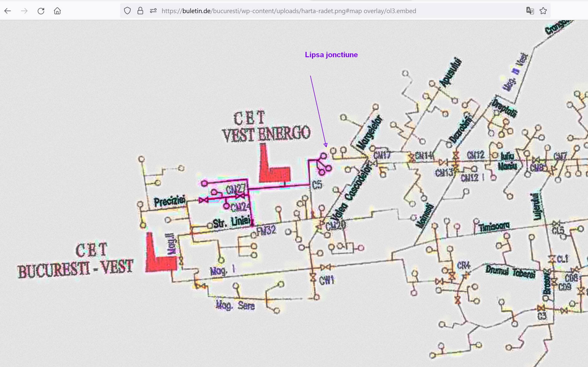
Task: Click the CM27 node label
Action: coord(236,189)
